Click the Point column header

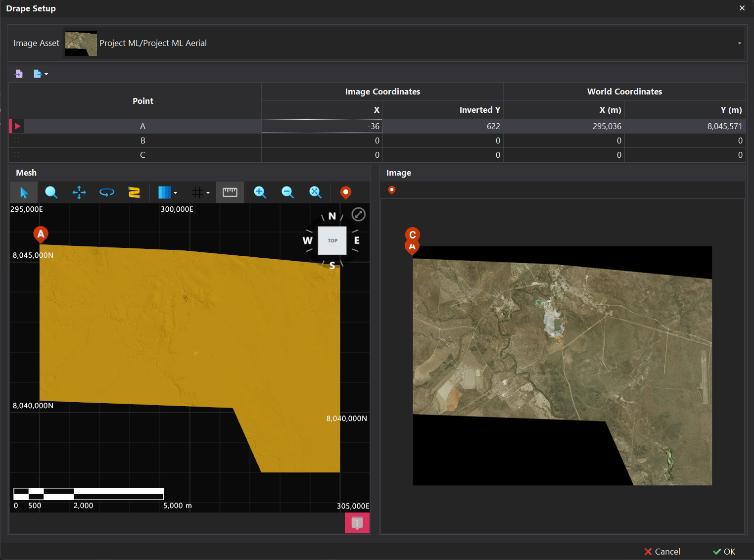[142, 101]
